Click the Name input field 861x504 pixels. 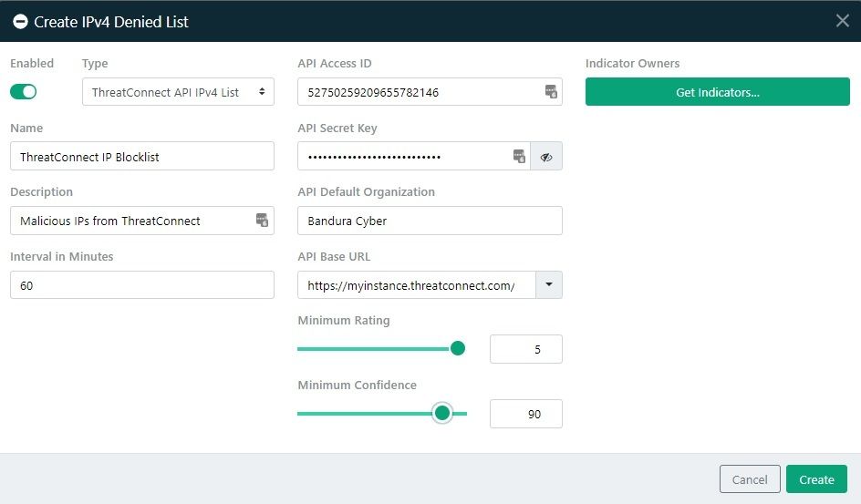[x=141, y=156]
